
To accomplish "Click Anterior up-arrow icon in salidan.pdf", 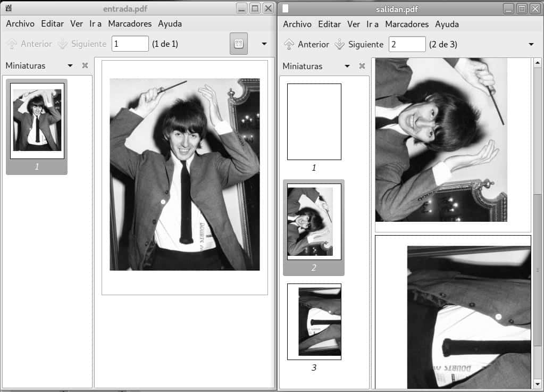I will (x=289, y=44).
